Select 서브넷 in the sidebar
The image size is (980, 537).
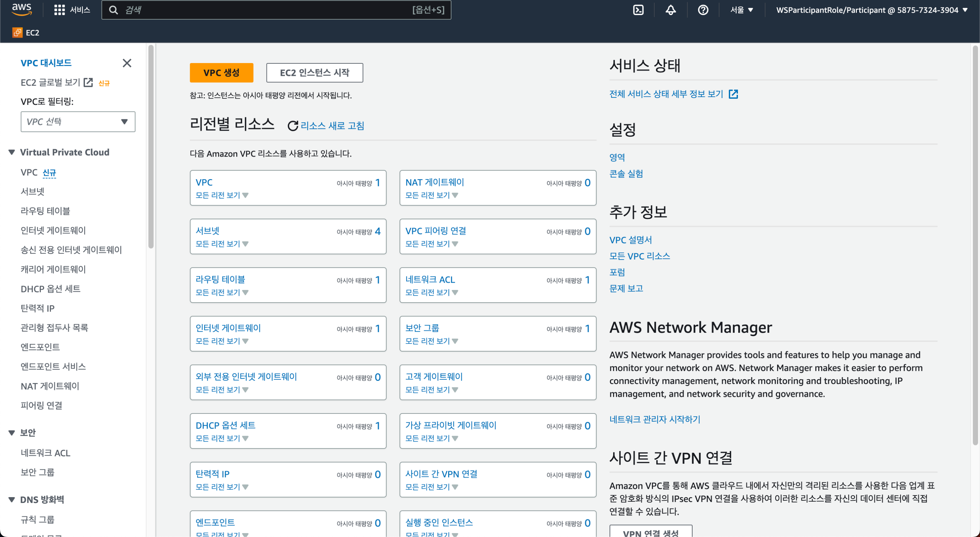32,192
